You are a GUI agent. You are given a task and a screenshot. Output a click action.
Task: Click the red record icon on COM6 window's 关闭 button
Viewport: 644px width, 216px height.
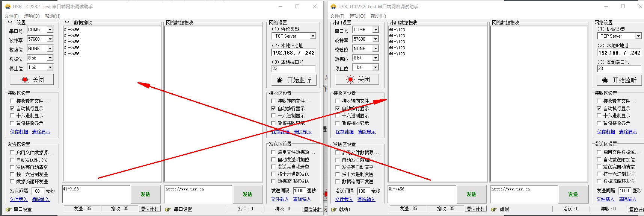(350, 79)
